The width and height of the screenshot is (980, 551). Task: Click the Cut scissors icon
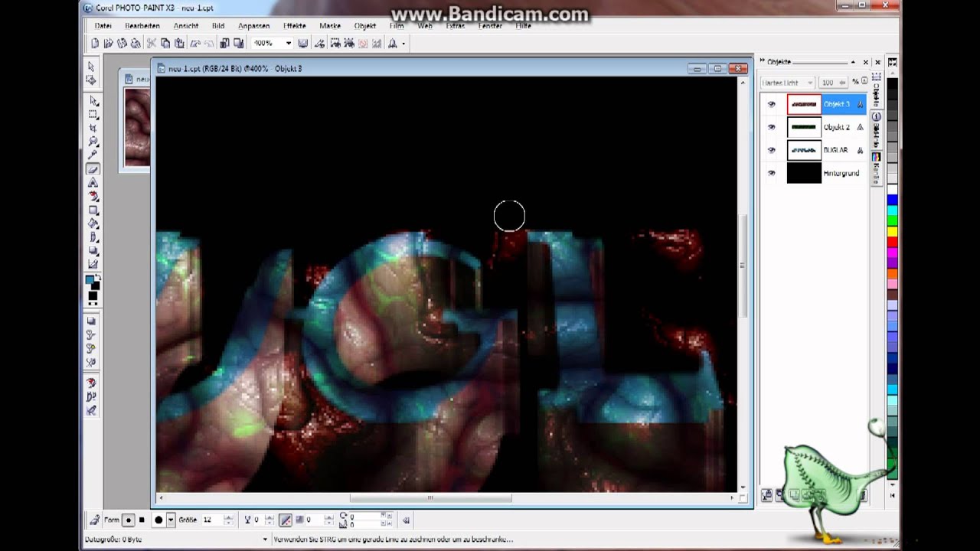(152, 44)
